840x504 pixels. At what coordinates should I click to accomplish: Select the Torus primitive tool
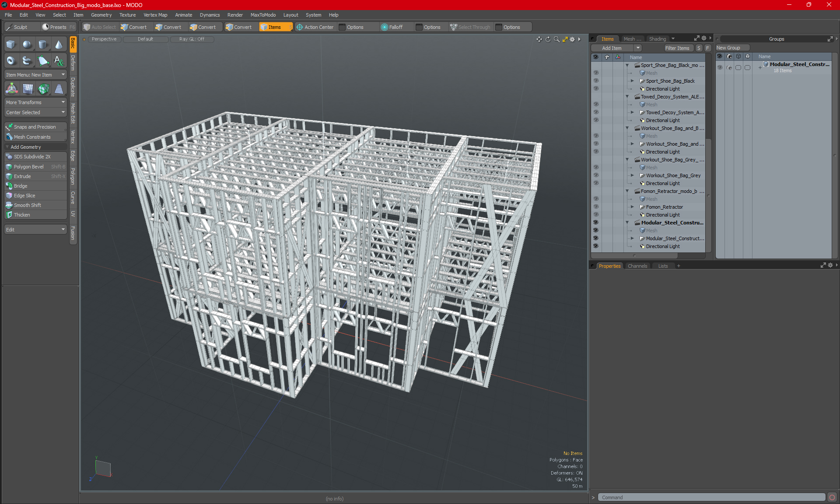pos(11,60)
